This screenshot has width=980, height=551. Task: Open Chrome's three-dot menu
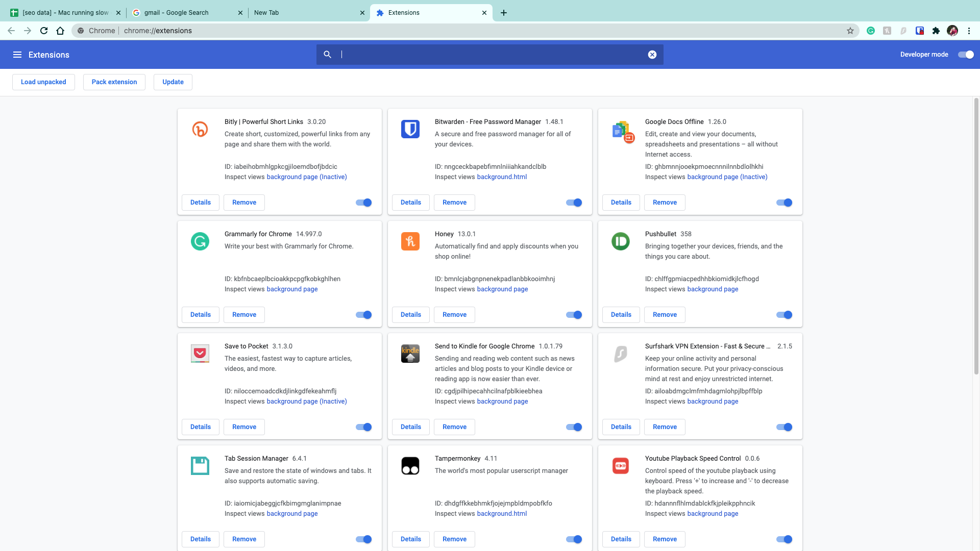pos(969,31)
